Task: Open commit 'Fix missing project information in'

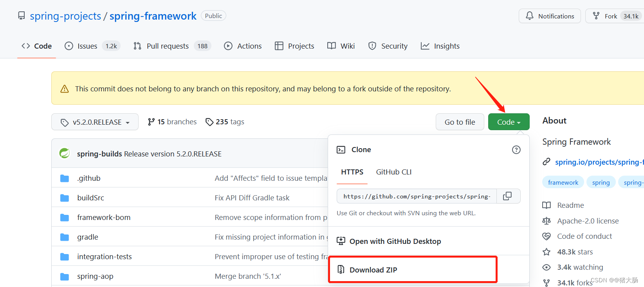Action: point(271,237)
